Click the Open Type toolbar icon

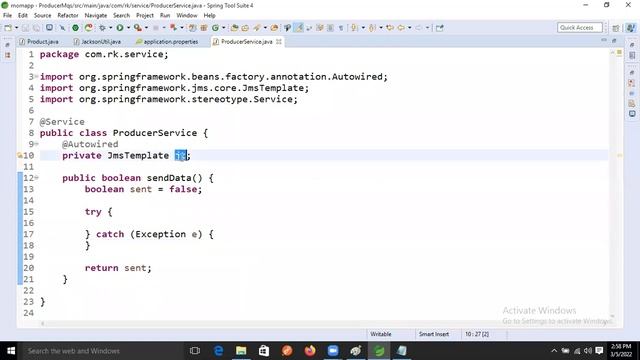tap(234, 28)
